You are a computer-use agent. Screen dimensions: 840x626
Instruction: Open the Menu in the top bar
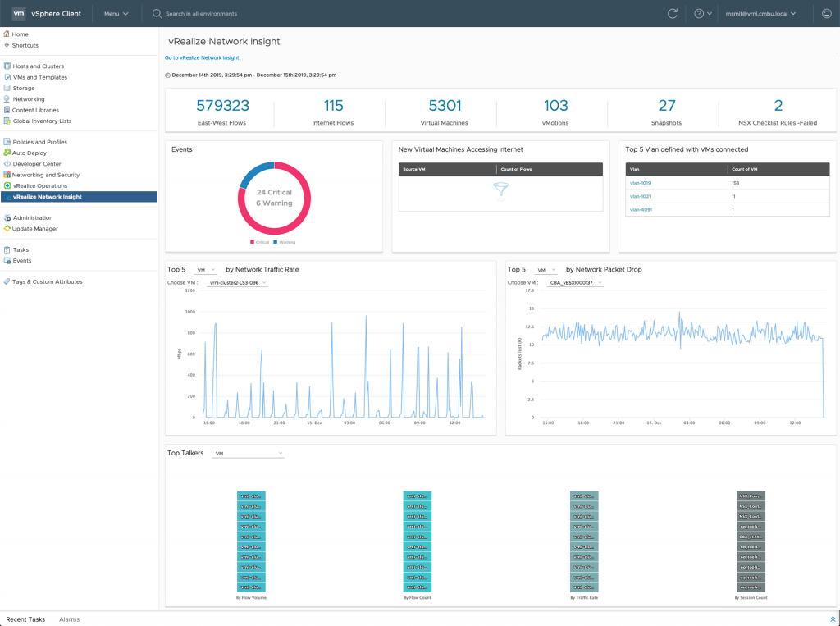114,13
